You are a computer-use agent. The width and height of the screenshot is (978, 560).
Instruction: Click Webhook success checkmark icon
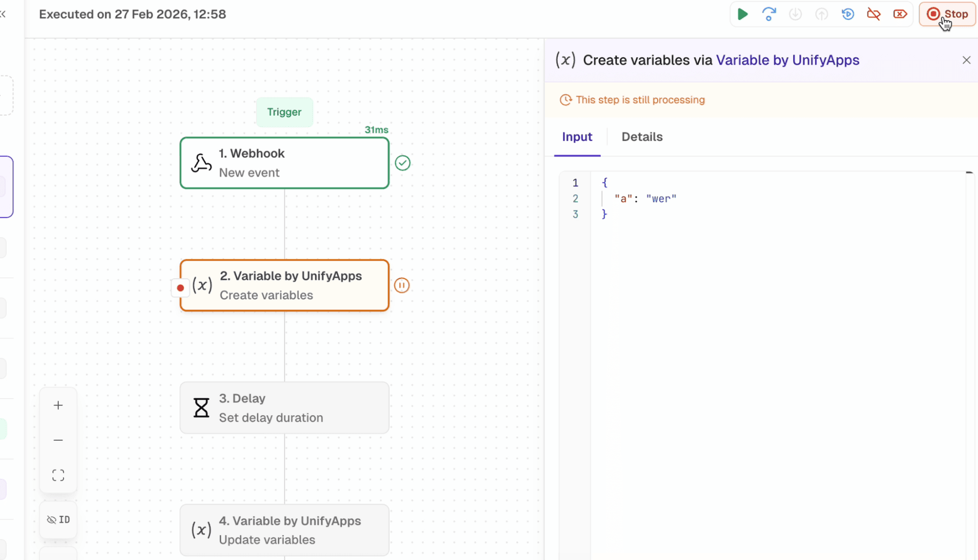(x=402, y=163)
